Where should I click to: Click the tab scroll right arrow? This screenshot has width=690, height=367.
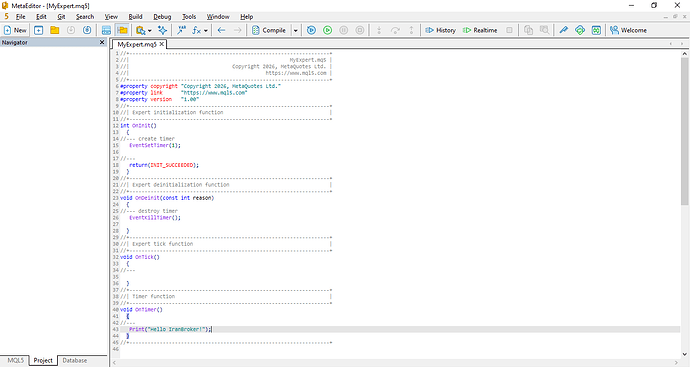point(682,44)
